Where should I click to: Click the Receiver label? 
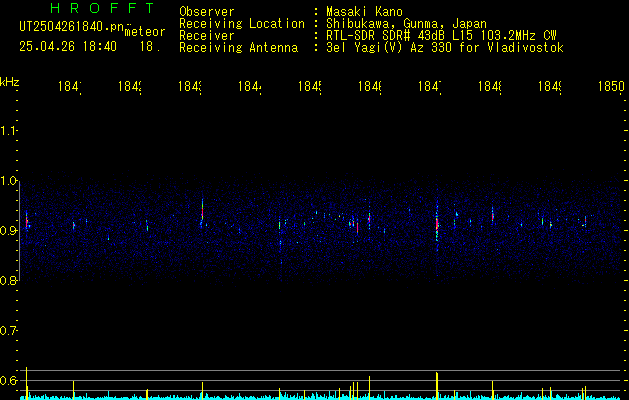pos(207,36)
